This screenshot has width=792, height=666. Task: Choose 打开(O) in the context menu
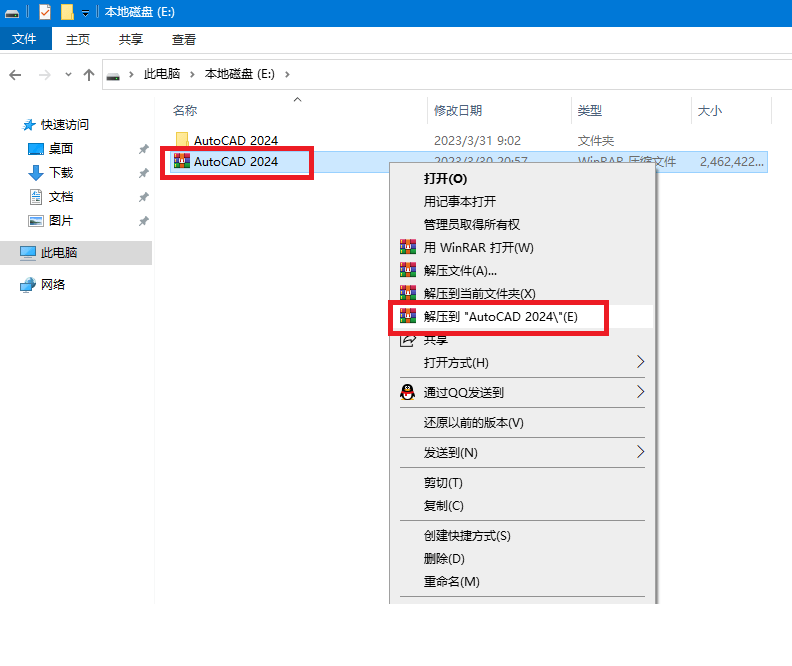(x=523, y=179)
